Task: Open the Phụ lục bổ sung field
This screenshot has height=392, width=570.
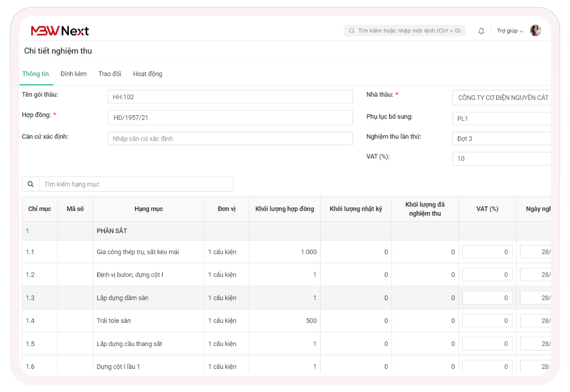Action: click(502, 119)
